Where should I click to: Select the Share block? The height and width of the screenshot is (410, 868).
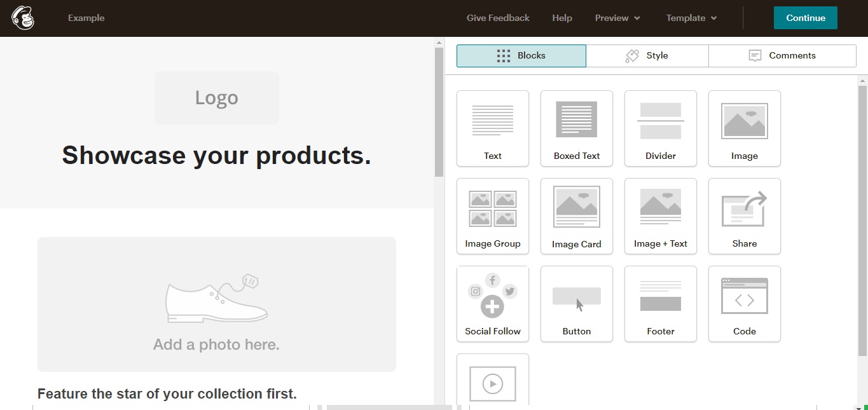pos(745,215)
